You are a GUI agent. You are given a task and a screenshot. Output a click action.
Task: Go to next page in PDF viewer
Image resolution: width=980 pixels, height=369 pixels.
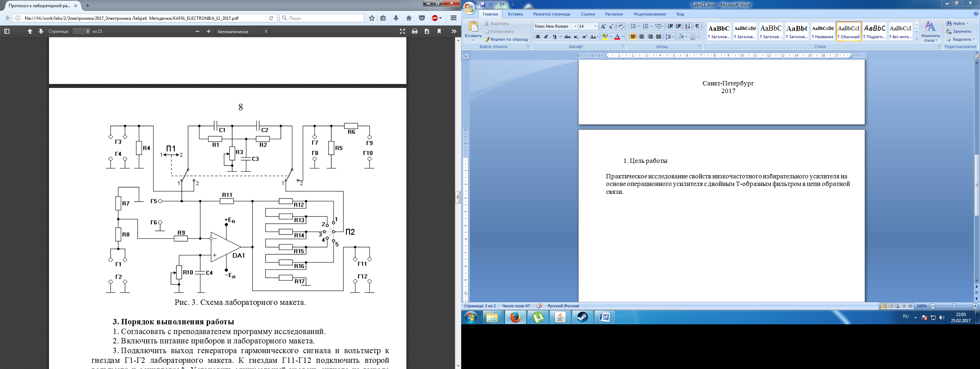(41, 31)
